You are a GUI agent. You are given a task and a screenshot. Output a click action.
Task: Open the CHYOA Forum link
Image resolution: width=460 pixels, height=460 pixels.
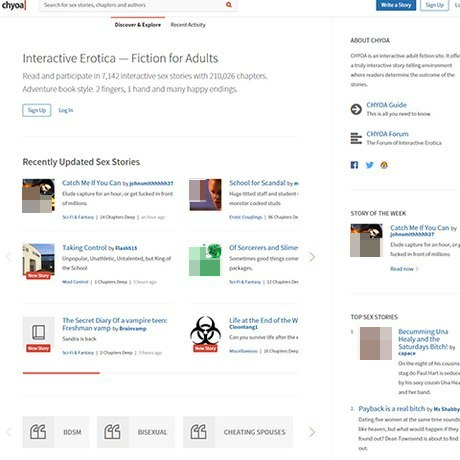[387, 134]
